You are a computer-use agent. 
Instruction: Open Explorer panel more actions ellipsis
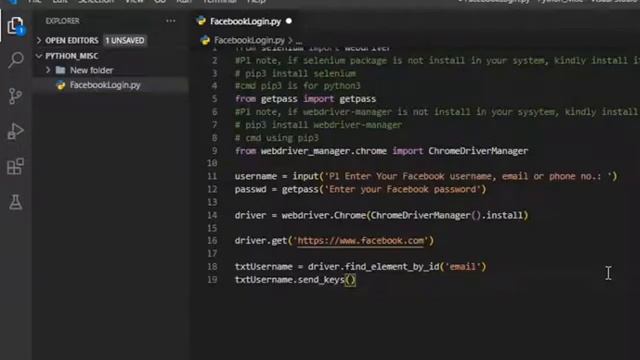click(171, 21)
